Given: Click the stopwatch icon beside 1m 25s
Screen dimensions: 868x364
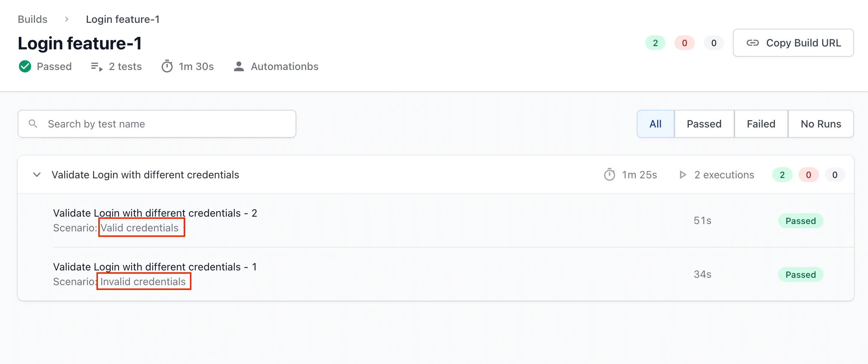Looking at the screenshot, I should [610, 175].
